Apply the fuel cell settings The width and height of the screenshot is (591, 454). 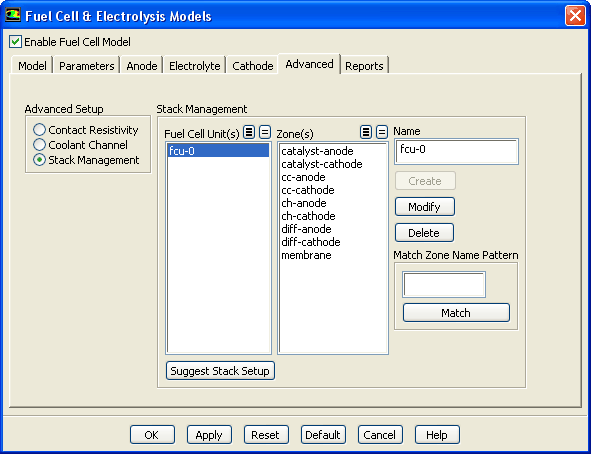(209, 435)
